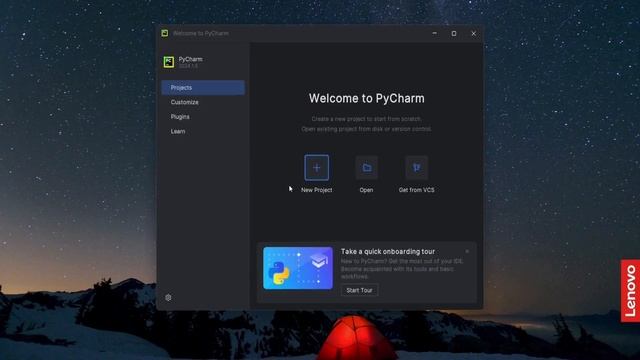Click the "Get from VCS" label
This screenshot has height=360, width=640.
(416, 190)
